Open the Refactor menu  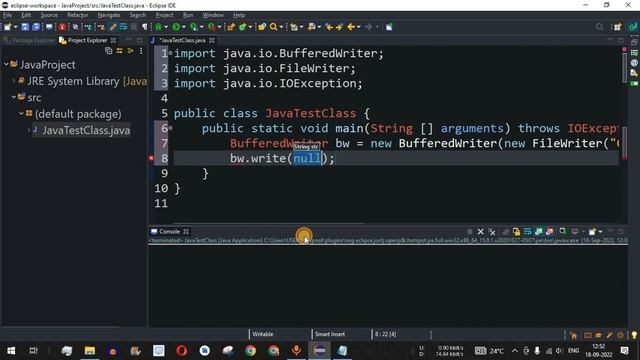point(78,15)
